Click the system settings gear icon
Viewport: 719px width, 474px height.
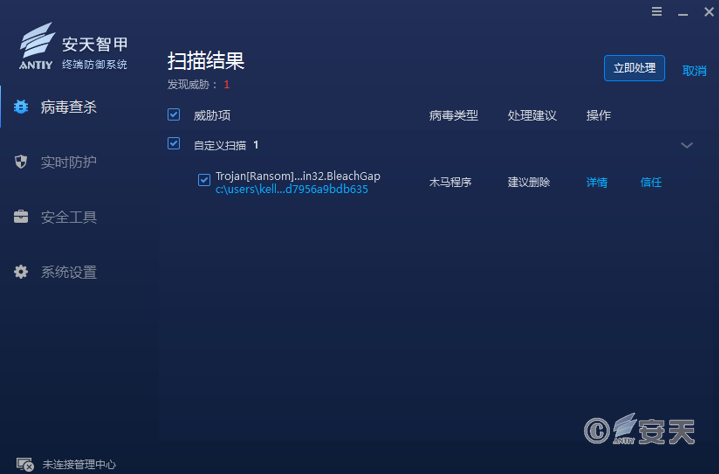[21, 272]
